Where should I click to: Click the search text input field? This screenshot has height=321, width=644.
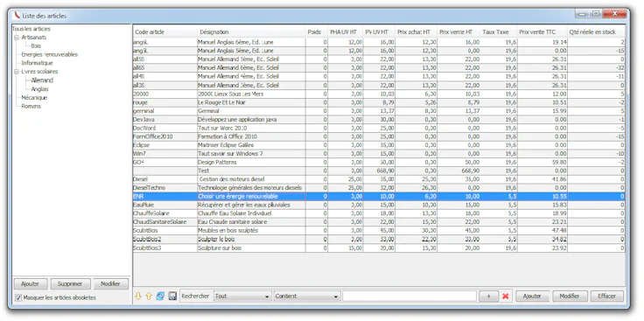409,296
